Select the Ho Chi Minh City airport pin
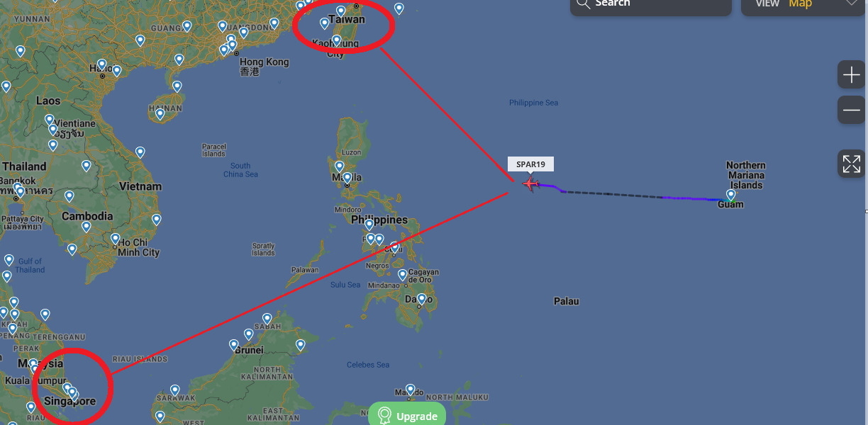 (x=115, y=239)
